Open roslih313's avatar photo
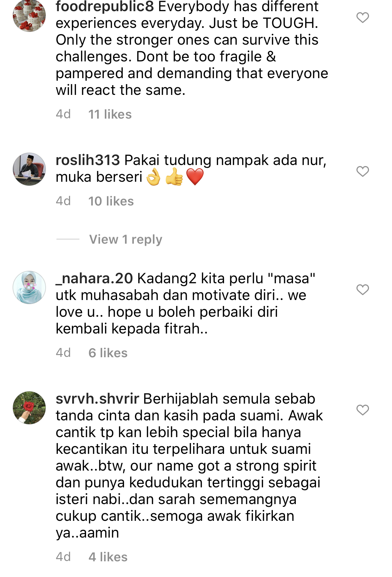The height and width of the screenshot is (577, 392). [x=29, y=169]
